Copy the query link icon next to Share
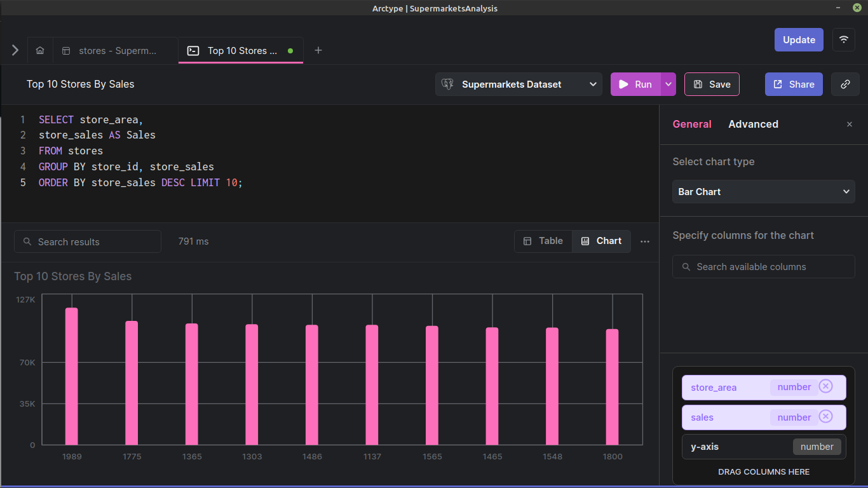The image size is (868, 488). pyautogui.click(x=845, y=84)
